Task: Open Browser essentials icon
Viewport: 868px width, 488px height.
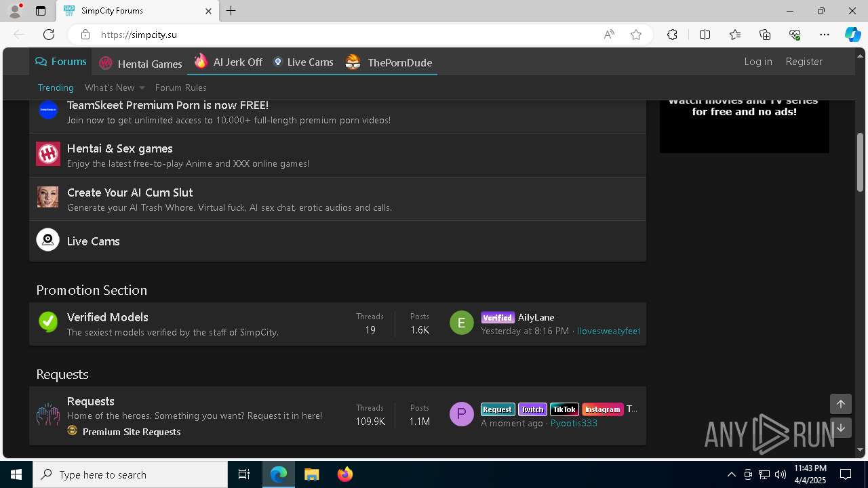Action: coord(795,35)
